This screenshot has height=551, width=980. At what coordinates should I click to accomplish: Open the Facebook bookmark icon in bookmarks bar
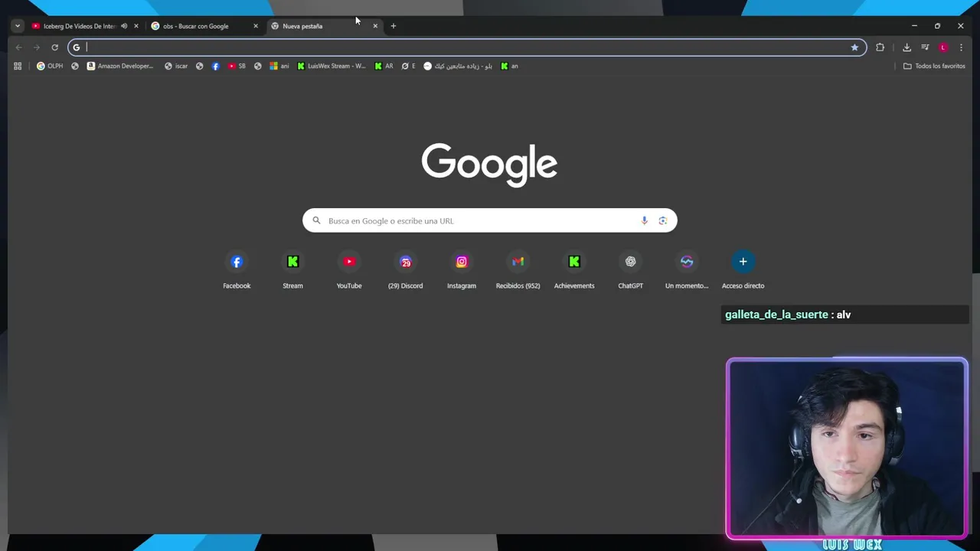click(x=215, y=66)
